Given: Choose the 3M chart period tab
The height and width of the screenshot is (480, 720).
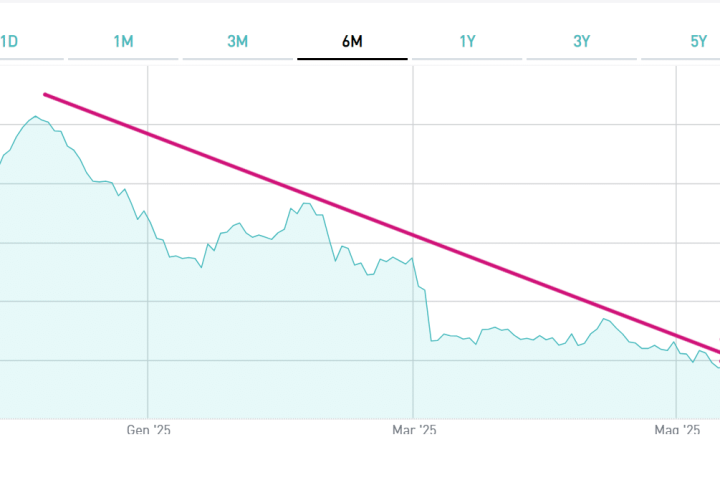Looking at the screenshot, I should (238, 41).
